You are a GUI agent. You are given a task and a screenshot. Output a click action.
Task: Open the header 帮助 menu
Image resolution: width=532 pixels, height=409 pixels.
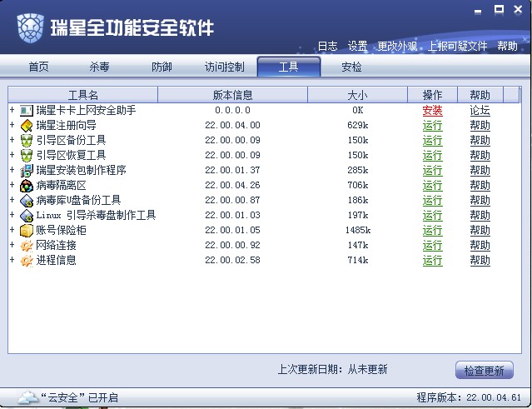coord(508,46)
